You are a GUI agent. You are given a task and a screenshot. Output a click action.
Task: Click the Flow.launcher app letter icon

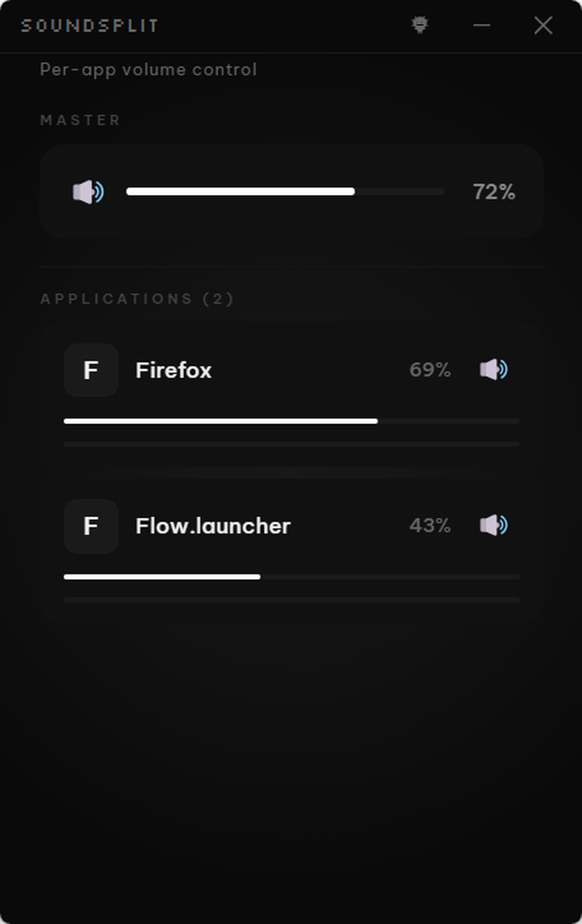(x=91, y=526)
